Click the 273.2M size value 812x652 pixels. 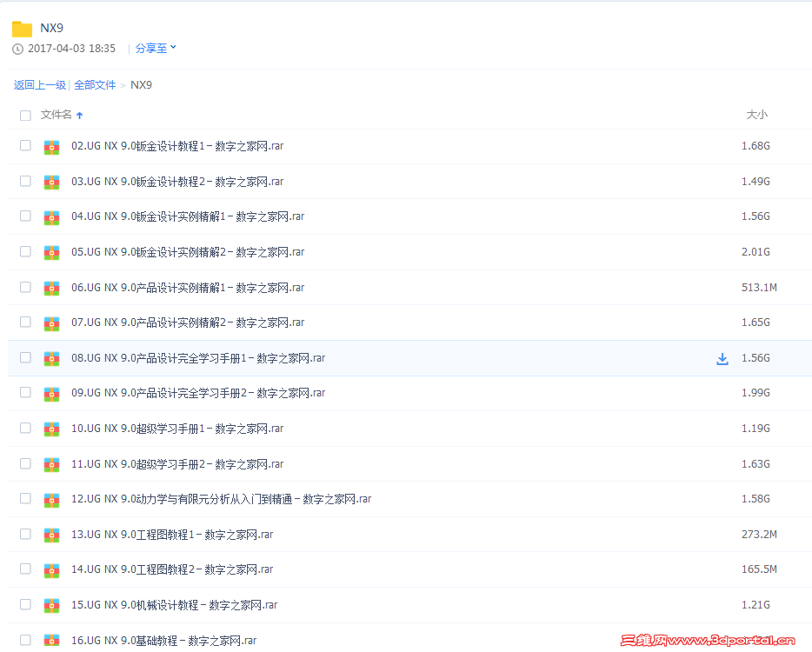[x=759, y=535]
